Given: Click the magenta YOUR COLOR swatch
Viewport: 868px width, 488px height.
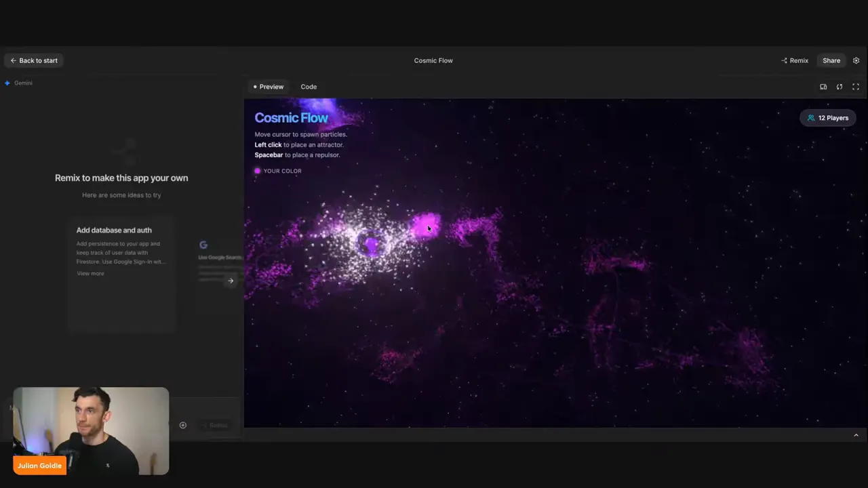Looking at the screenshot, I should [x=257, y=171].
